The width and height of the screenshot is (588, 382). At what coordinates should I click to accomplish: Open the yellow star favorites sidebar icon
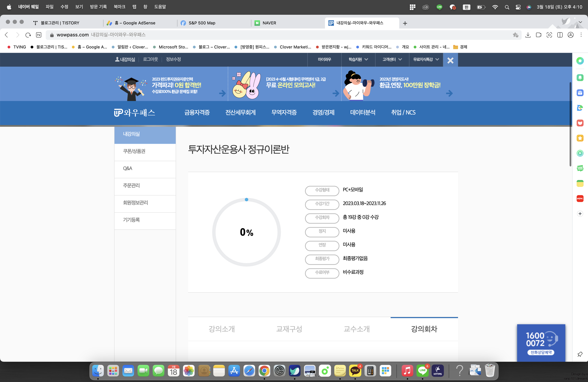click(580, 138)
